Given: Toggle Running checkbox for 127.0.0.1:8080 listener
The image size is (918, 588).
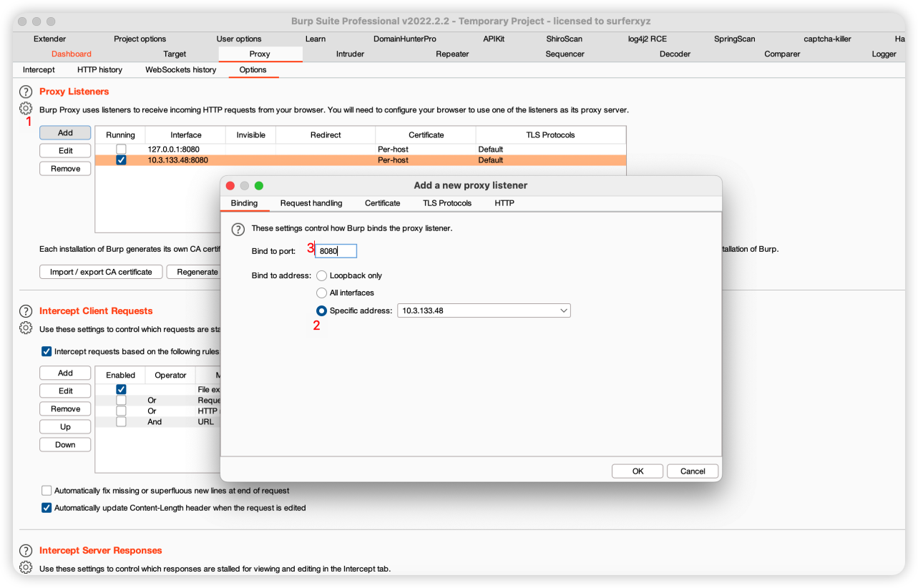Looking at the screenshot, I should pyautogui.click(x=121, y=150).
